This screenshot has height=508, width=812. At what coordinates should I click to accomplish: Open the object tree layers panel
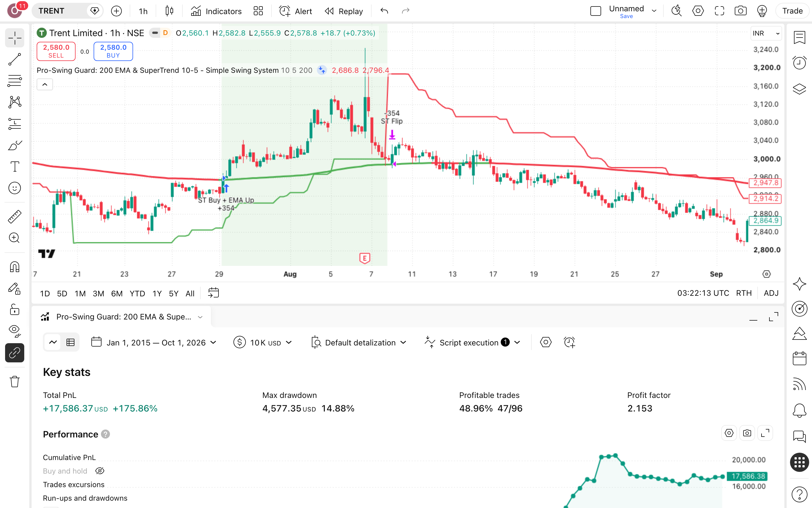click(799, 89)
